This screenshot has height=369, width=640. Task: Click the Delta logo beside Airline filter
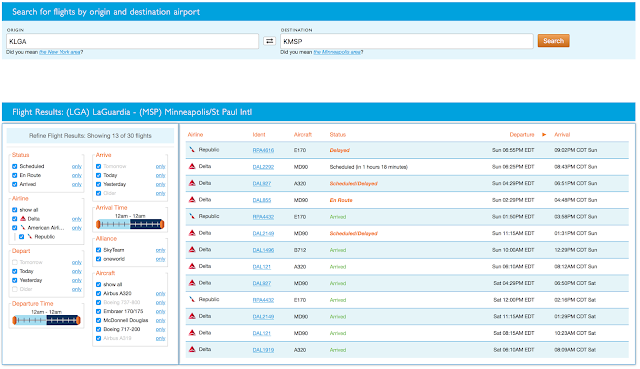[23, 219]
